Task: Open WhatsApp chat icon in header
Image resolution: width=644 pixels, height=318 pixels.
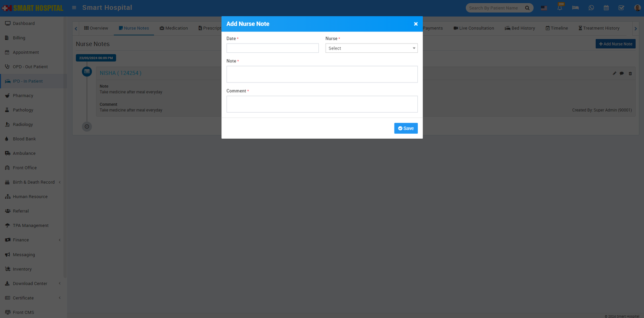Action: tap(591, 8)
